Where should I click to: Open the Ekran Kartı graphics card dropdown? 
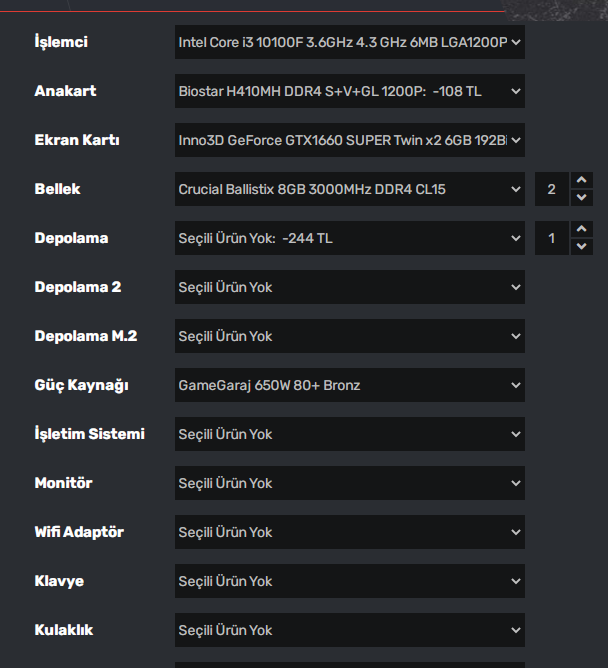(349, 141)
